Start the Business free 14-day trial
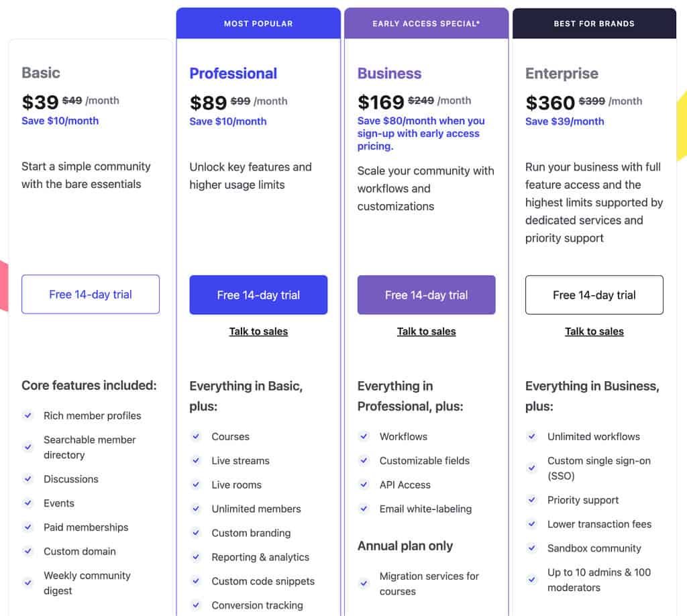Image resolution: width=687 pixels, height=616 pixels. [426, 295]
